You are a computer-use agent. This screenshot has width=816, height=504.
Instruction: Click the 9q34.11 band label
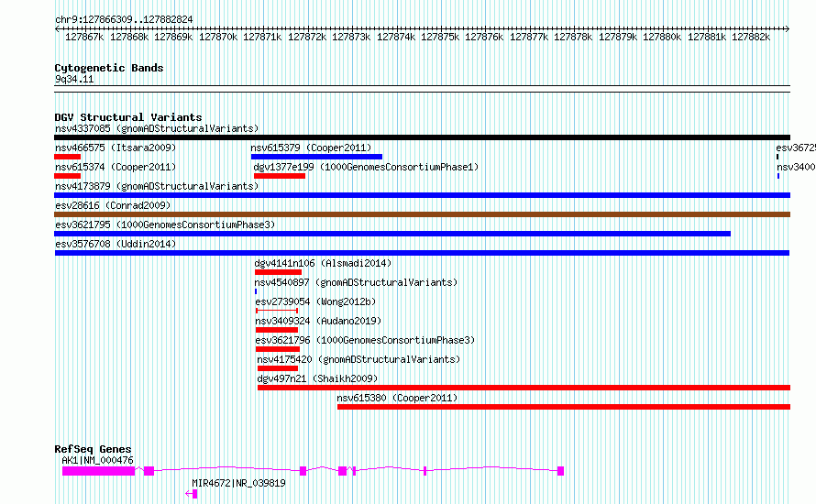74,79
